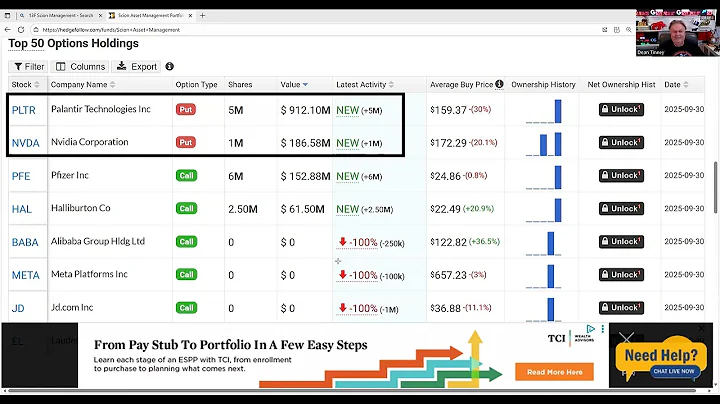Click the Call badge for Jd.com
Viewport: 720px width, 404px height.
pos(186,308)
